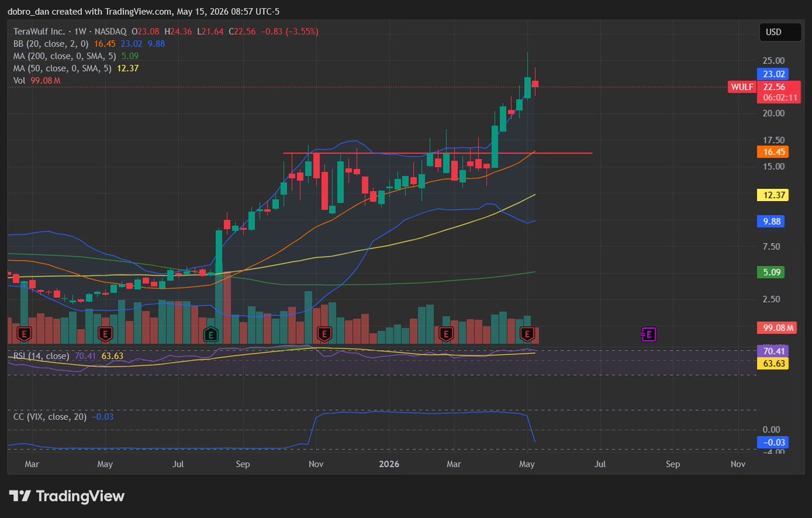
Task: Click the TradingView logo at the bottom
Action: [x=67, y=496]
